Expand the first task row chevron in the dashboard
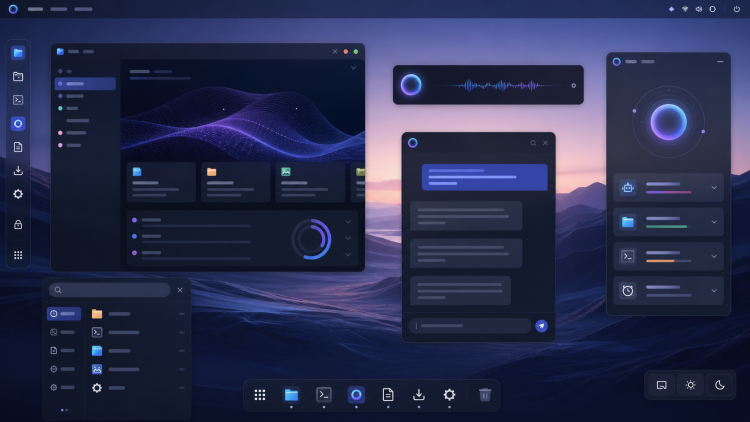This screenshot has width=750, height=422. pos(348,222)
